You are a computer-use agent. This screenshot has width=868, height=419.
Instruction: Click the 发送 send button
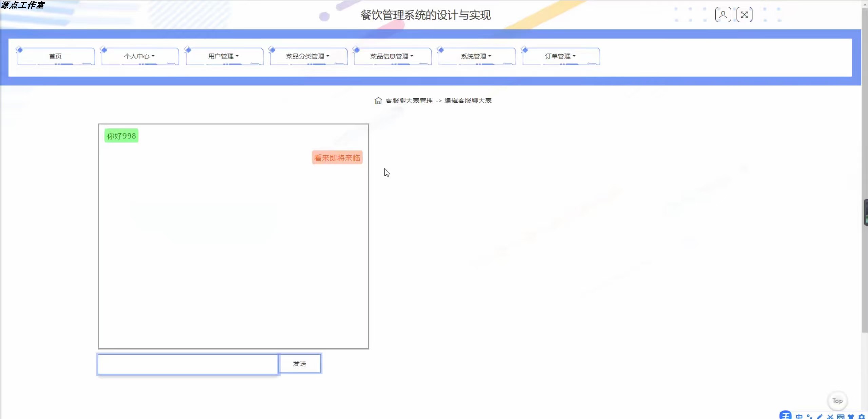[300, 363]
